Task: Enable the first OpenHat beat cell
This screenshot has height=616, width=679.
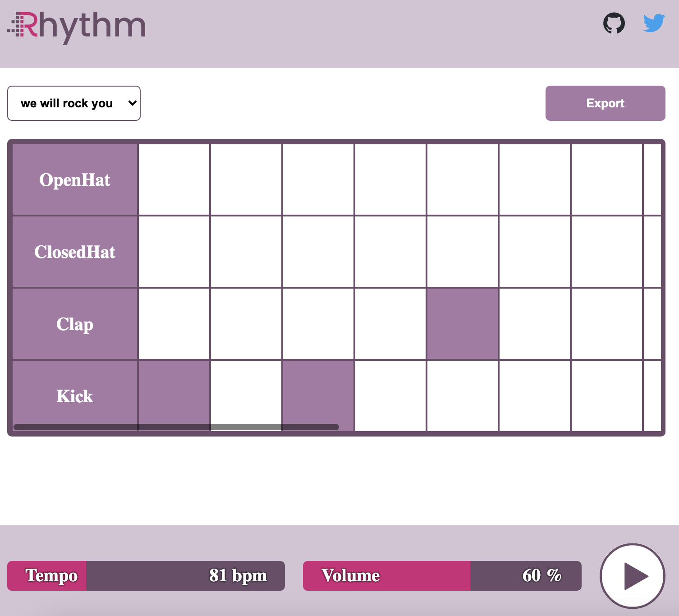Action: pyautogui.click(x=174, y=179)
